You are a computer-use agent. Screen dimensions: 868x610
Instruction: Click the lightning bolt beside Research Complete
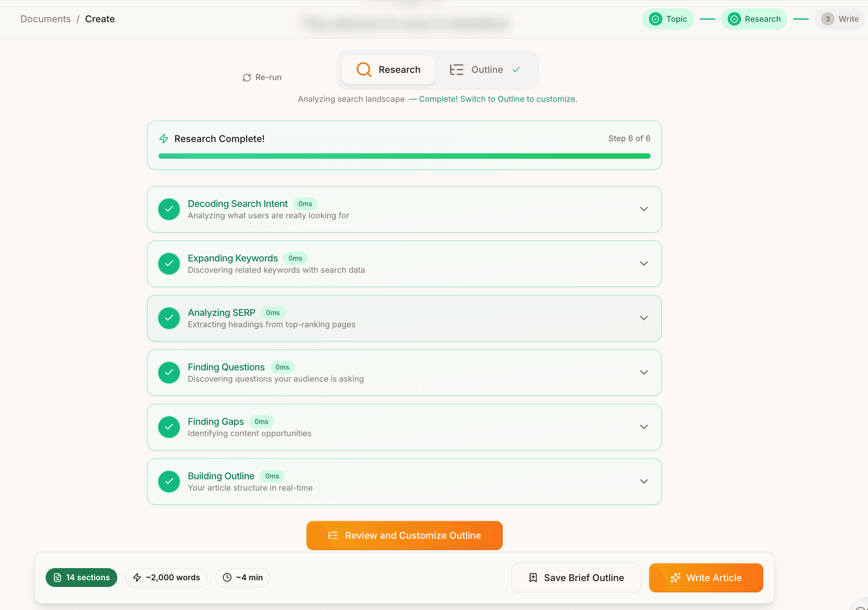coord(164,139)
